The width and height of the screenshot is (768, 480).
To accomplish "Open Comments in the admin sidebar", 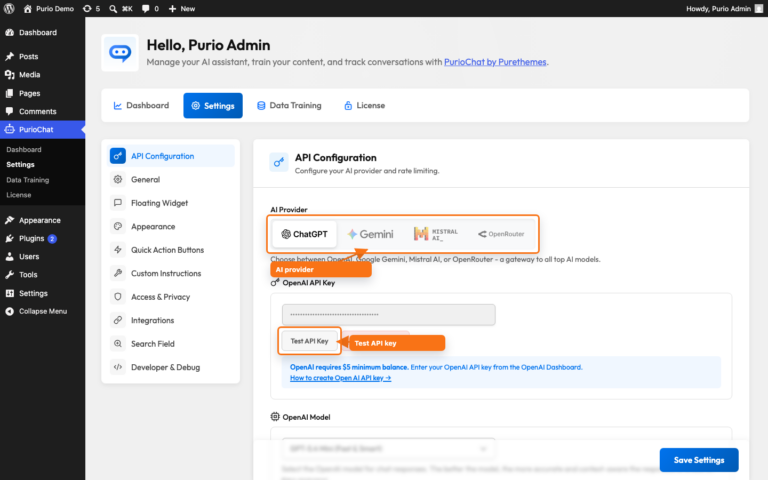I will [42, 111].
